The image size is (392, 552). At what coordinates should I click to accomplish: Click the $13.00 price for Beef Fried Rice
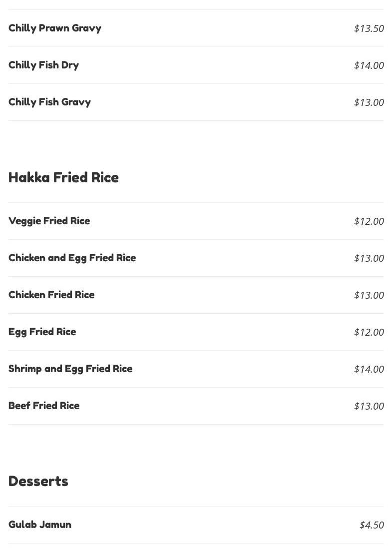369,406
